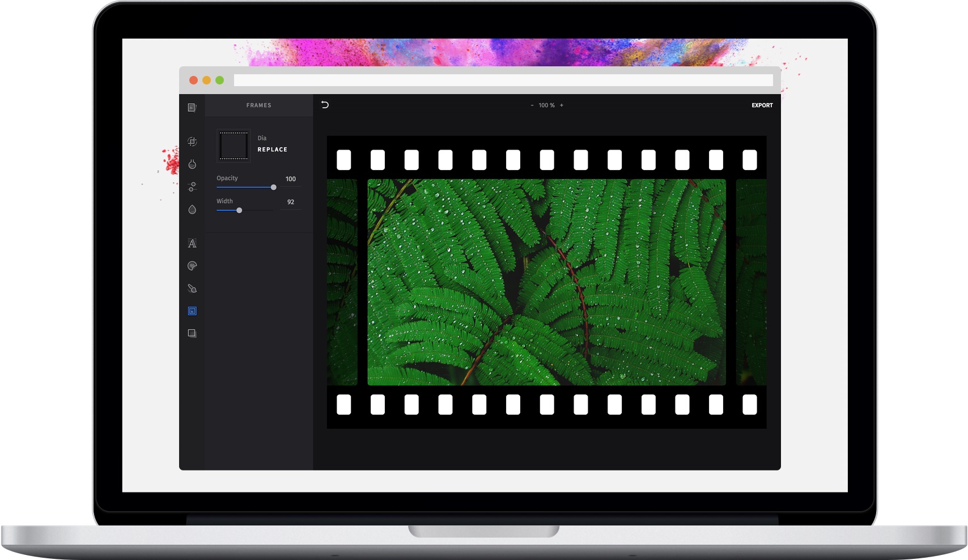Screen dimensions: 968x560
Task: Open the photo library icon atop the sidebar
Action: coord(192,107)
